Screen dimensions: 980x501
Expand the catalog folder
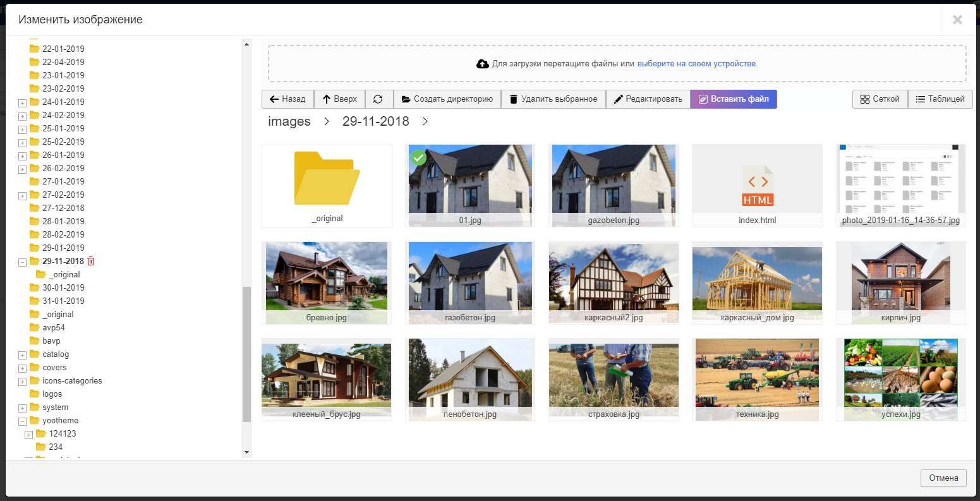coord(22,354)
